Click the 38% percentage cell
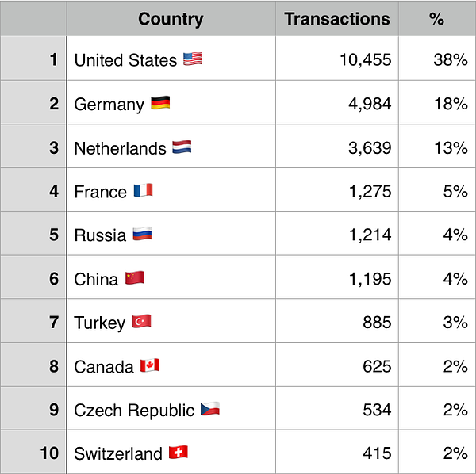The image size is (476, 474). [436, 60]
